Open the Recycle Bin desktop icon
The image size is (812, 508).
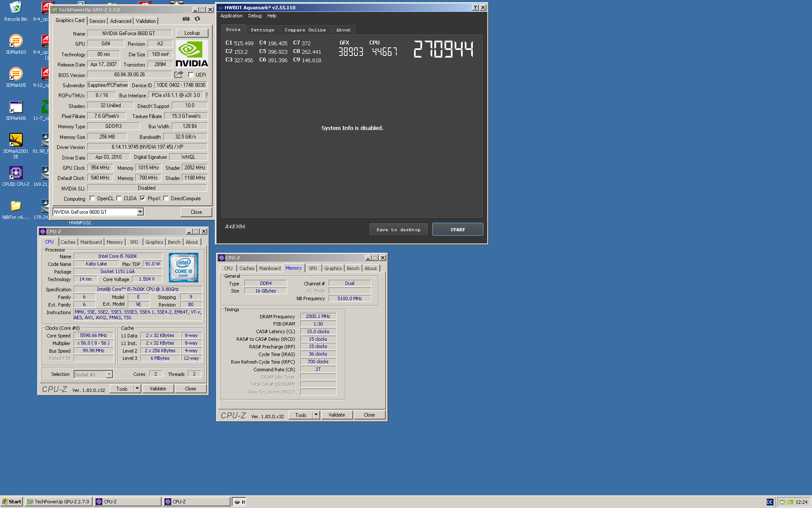pyautogui.click(x=16, y=11)
